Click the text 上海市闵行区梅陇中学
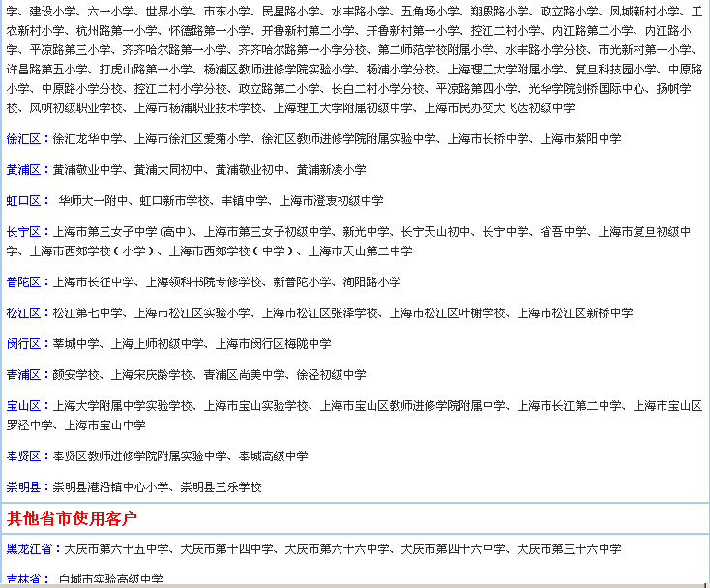 274,344
